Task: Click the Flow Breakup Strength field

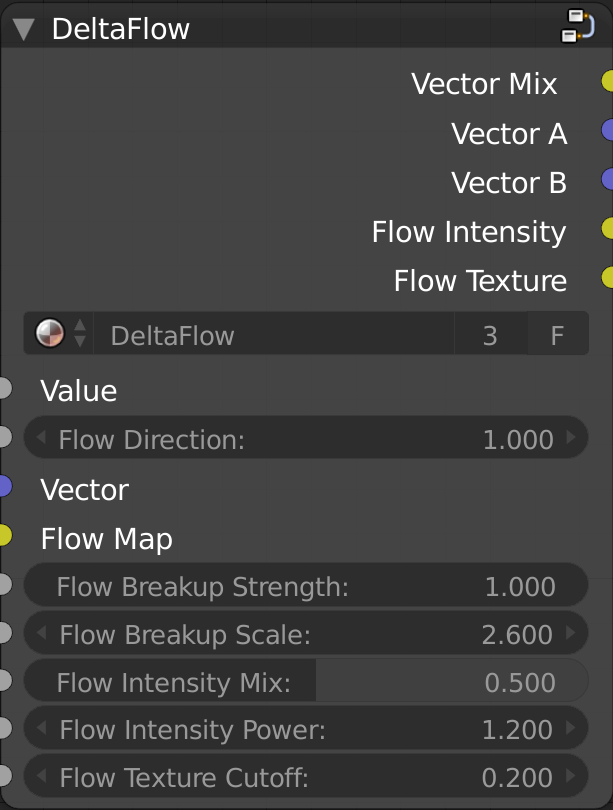Action: pyautogui.click(x=306, y=585)
